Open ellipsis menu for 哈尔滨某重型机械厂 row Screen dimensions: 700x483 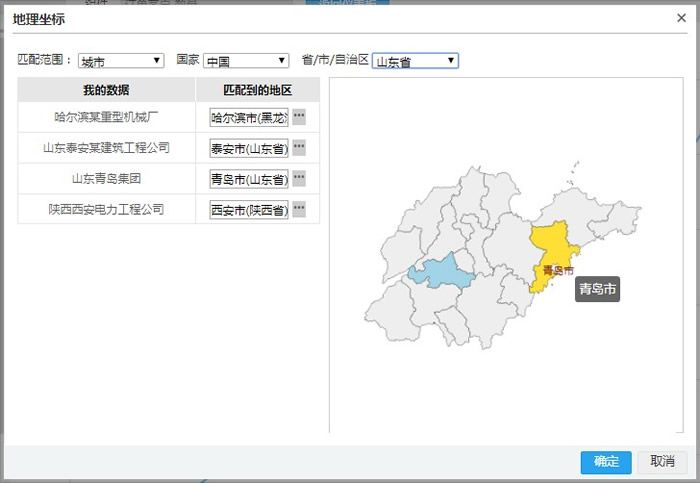(299, 117)
